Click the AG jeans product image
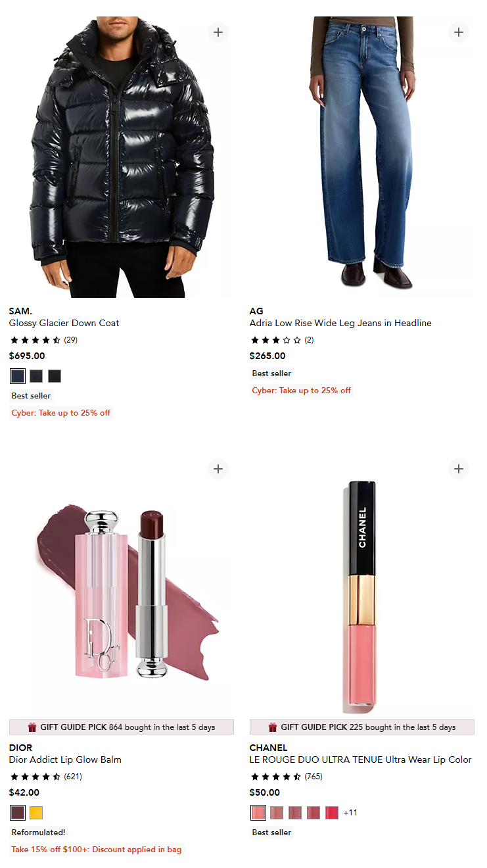Viewport: 487px width, 868px height. [362, 157]
